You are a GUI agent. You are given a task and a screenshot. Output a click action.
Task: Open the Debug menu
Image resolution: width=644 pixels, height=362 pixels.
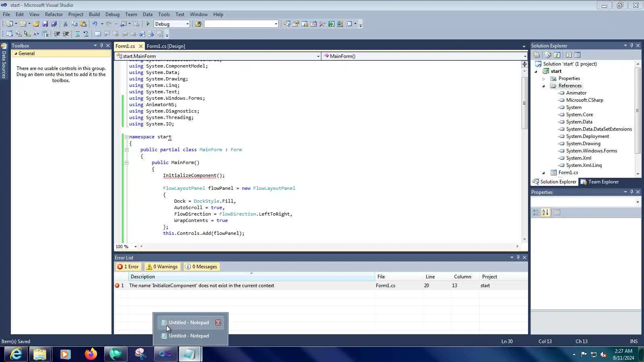112,14
